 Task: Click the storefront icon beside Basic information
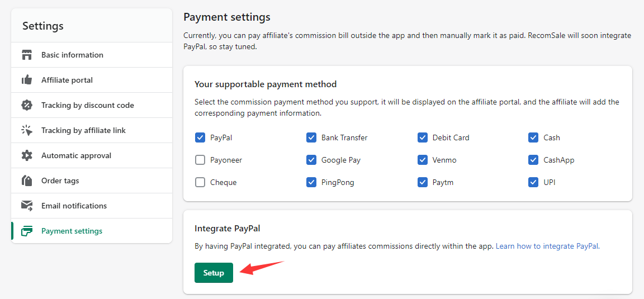click(x=27, y=55)
